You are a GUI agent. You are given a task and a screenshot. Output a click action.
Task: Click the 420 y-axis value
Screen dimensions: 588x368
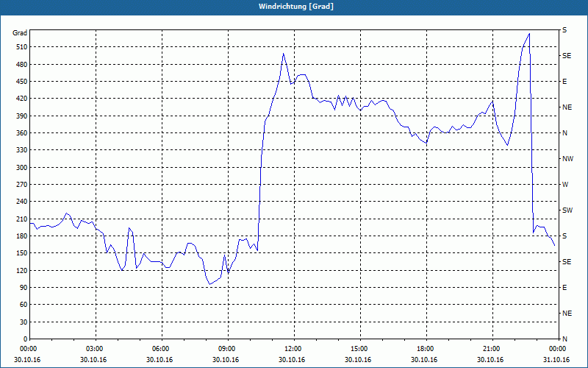click(22, 99)
